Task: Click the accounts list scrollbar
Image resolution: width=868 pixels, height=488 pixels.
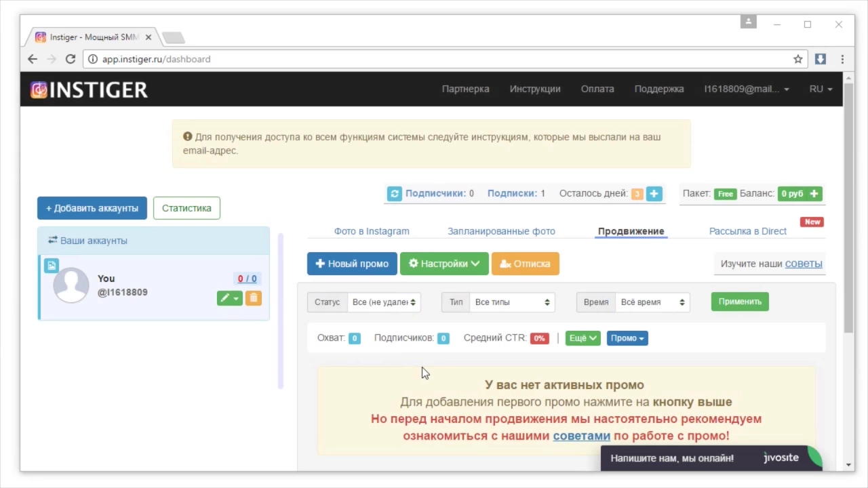Action: pos(281,310)
